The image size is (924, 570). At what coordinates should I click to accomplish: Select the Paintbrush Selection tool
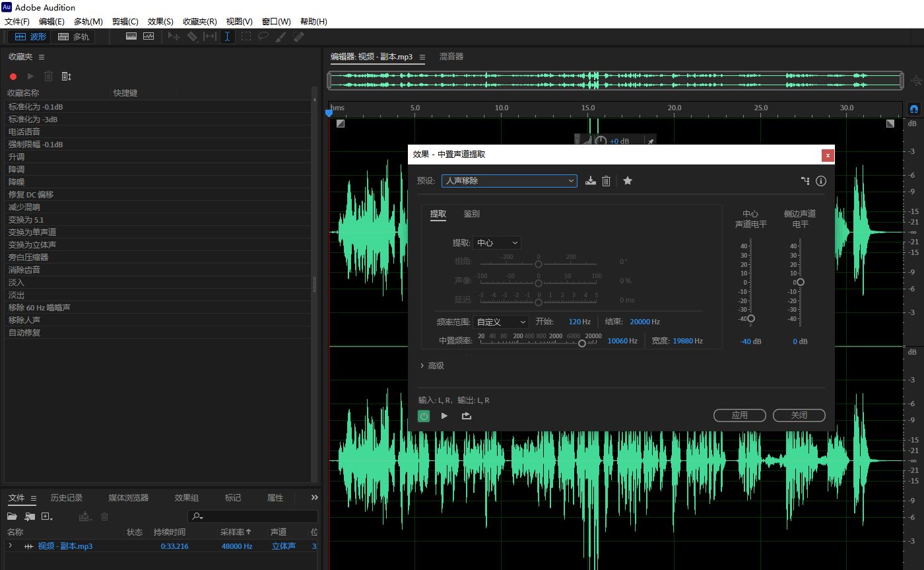coord(280,37)
